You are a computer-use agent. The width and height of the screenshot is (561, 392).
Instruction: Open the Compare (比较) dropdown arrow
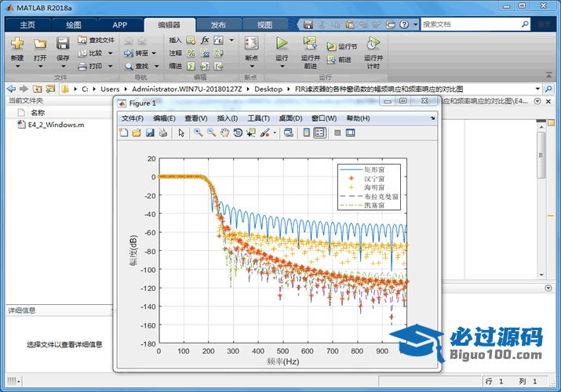click(x=110, y=53)
